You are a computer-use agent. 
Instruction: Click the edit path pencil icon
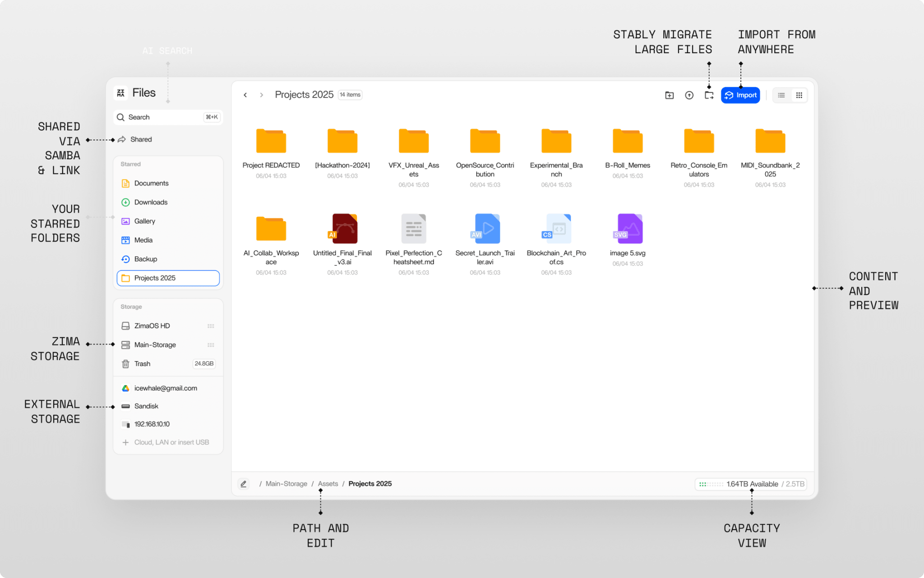coord(244,484)
